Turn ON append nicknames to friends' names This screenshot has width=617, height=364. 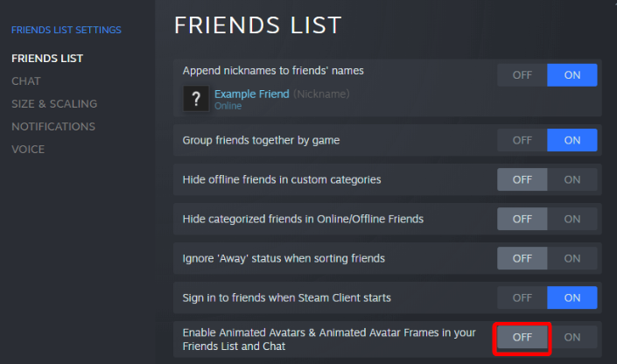[572, 75]
